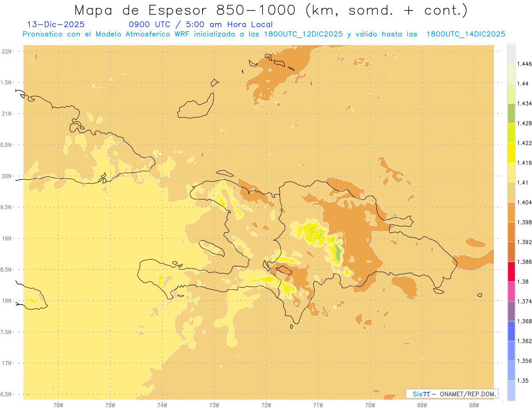Click the '69W' longitude label
Image resolution: width=532 pixels, height=411 pixels.
422,405
